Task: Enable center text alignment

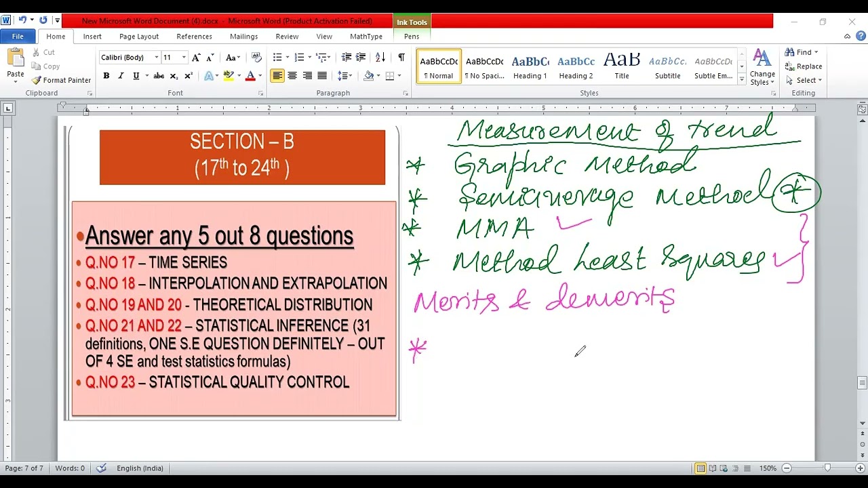Action: coord(292,76)
